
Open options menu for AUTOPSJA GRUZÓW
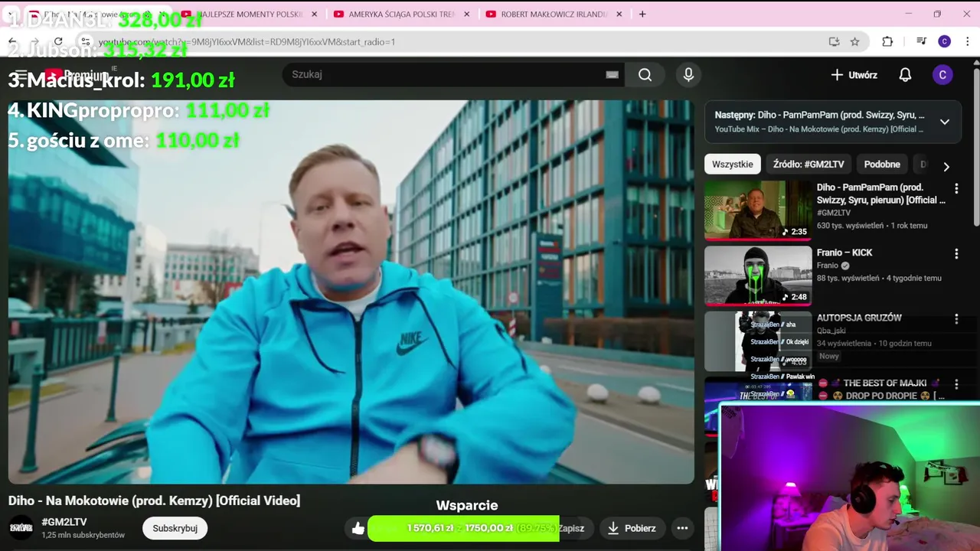pos(956,318)
